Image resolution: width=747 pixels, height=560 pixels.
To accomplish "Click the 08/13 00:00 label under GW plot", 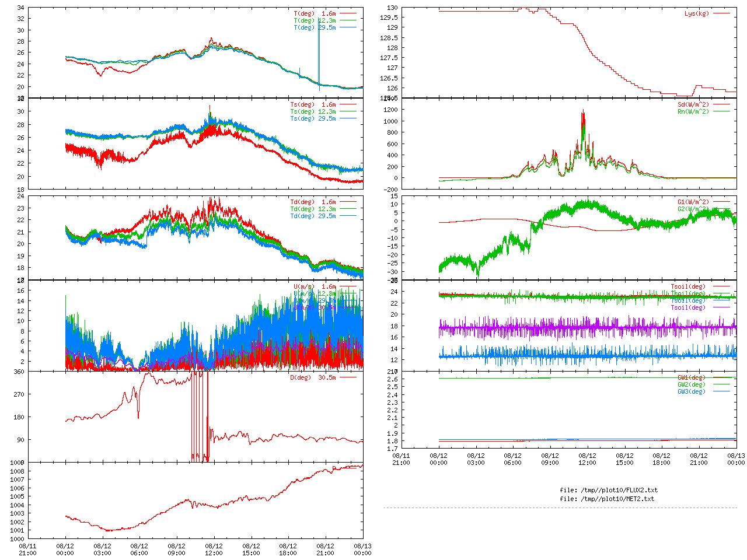I will 735,459.
